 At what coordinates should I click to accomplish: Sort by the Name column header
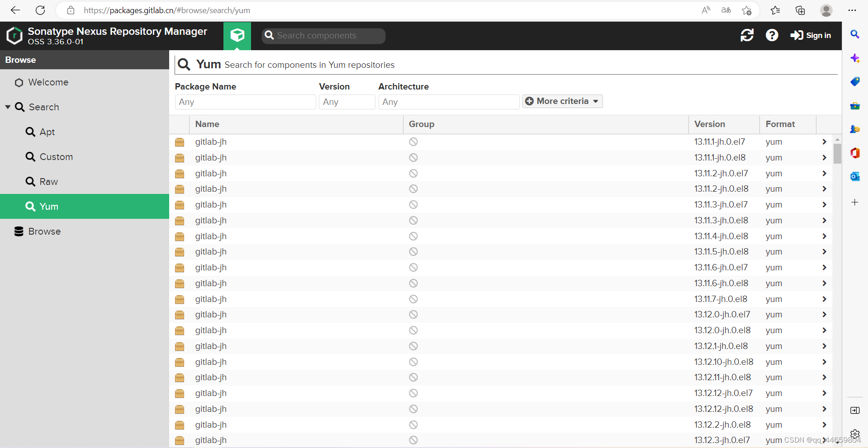click(x=296, y=124)
